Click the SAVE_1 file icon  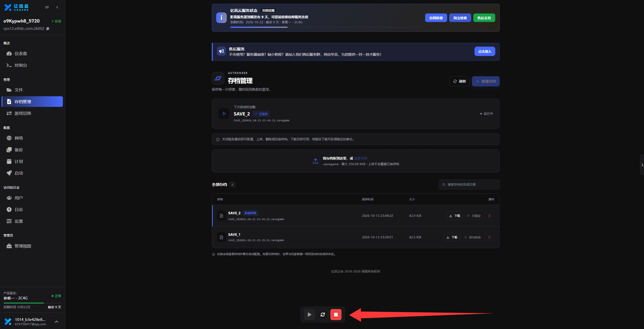pyautogui.click(x=221, y=237)
